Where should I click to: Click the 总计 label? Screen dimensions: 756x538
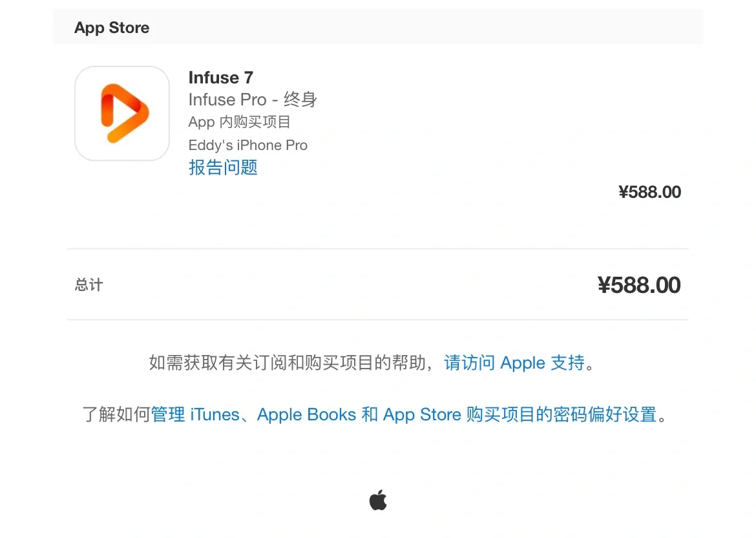[89, 285]
